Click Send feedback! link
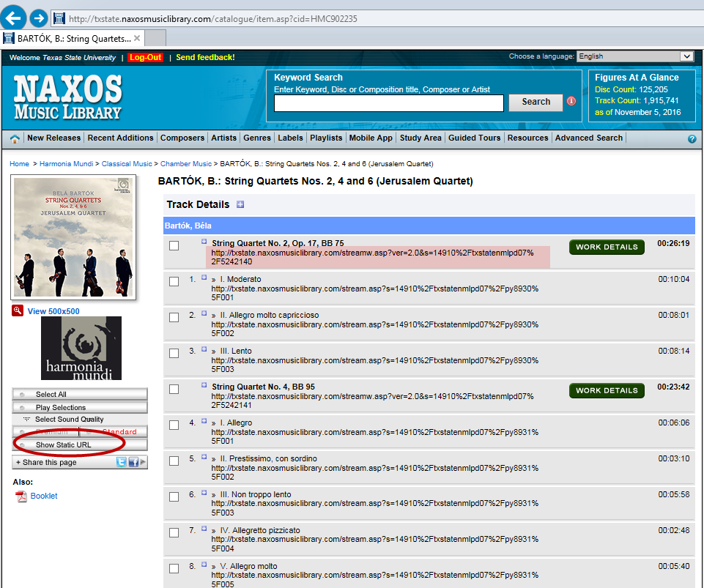 coord(205,57)
